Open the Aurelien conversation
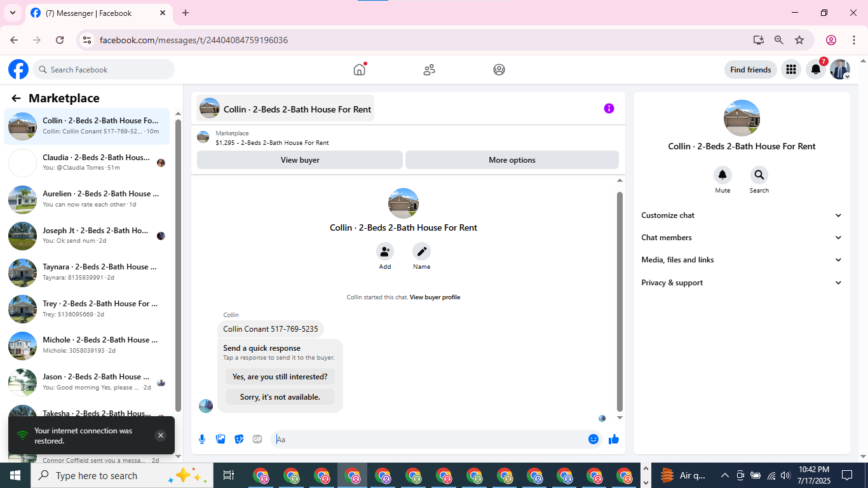This screenshot has width=868, height=488. [x=87, y=200]
